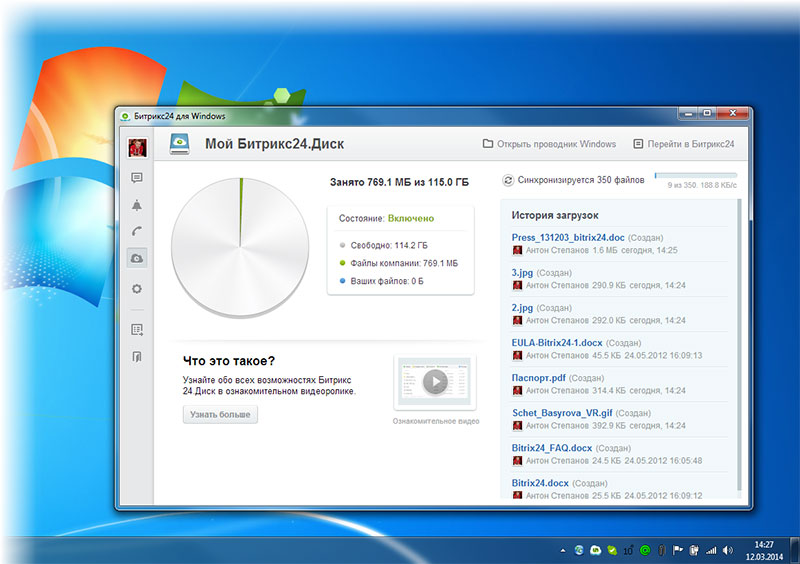Click Перейти в Битрикс24 link

click(x=684, y=144)
